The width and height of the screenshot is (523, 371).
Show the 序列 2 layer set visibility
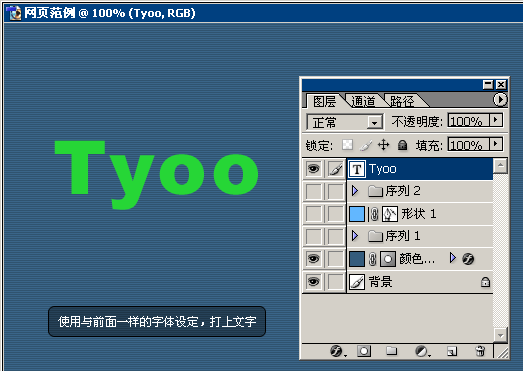314,192
